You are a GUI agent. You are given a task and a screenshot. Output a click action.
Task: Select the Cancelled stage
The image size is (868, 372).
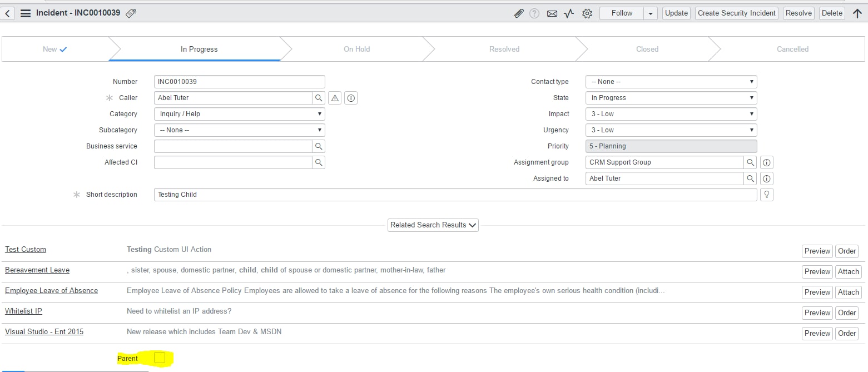[x=792, y=49]
